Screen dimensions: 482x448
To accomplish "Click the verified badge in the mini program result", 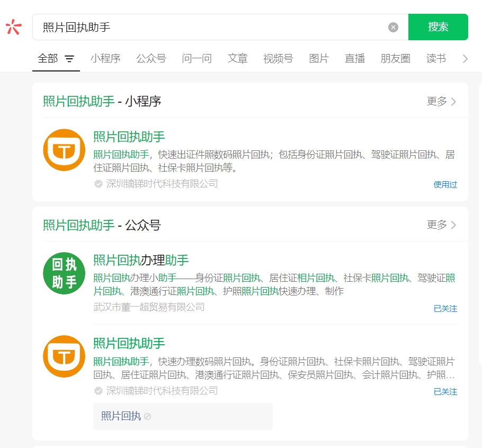I will [99, 184].
